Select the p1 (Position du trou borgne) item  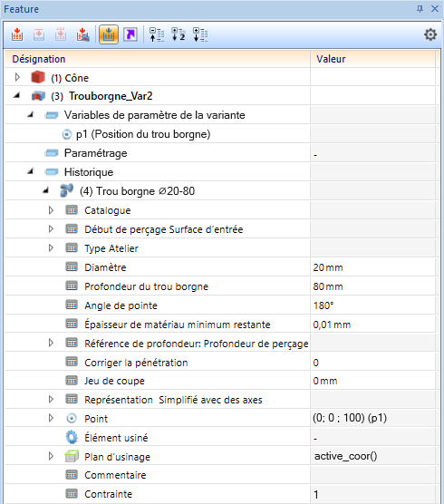point(143,134)
